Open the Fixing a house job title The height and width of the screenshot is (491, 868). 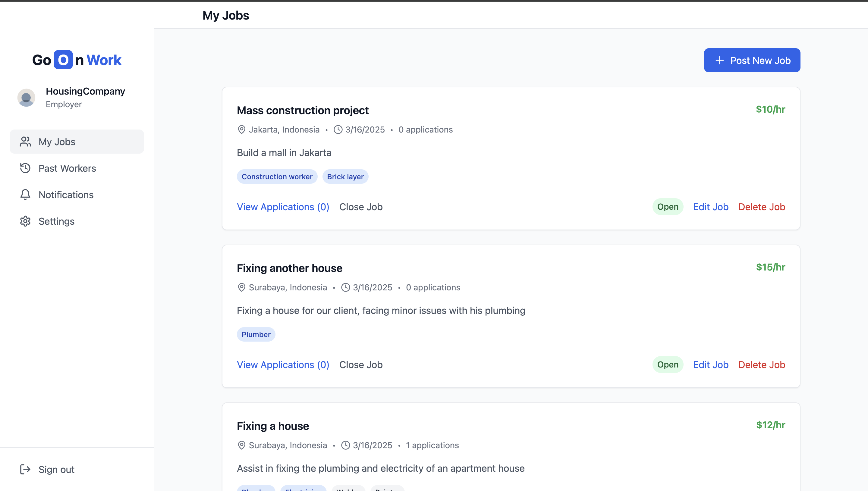[272, 426]
